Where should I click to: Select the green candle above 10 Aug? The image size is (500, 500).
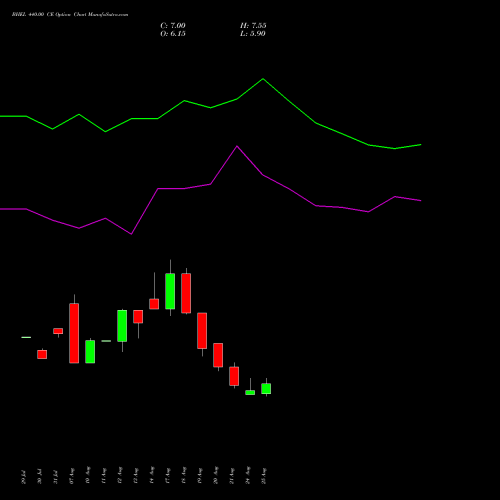pos(90,351)
